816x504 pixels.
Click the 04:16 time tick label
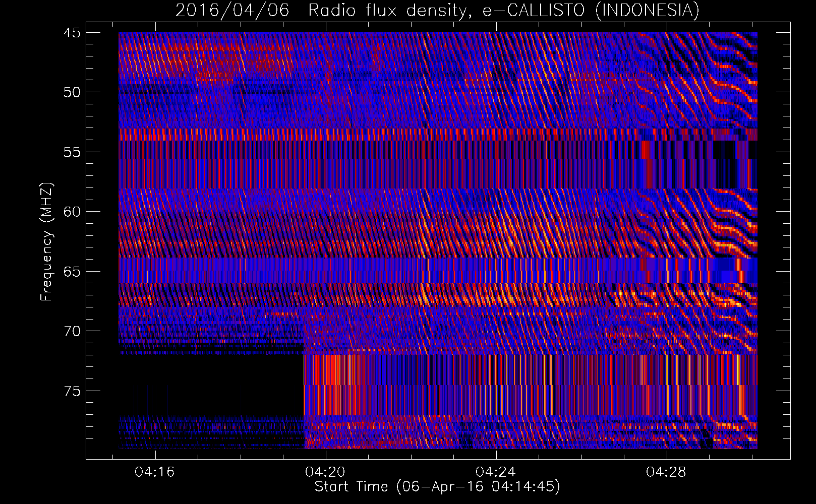(155, 472)
